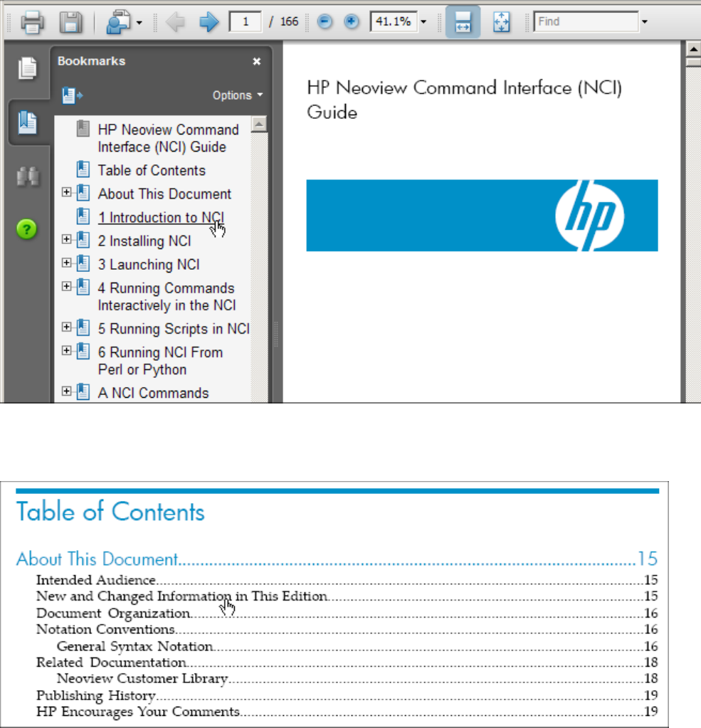
Task: Open the Pages thumbnail panel icon
Action: (27, 68)
